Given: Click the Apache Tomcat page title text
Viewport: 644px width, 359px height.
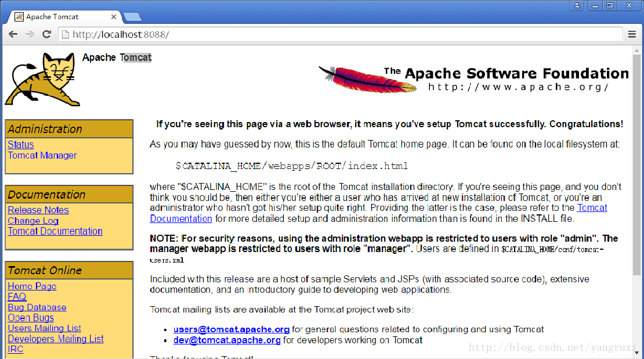Looking at the screenshot, I should click(117, 58).
